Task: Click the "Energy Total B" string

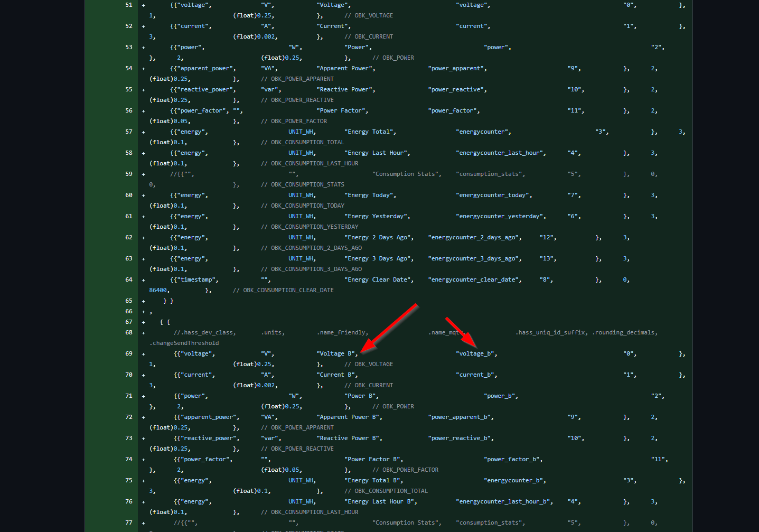Action: point(372,480)
